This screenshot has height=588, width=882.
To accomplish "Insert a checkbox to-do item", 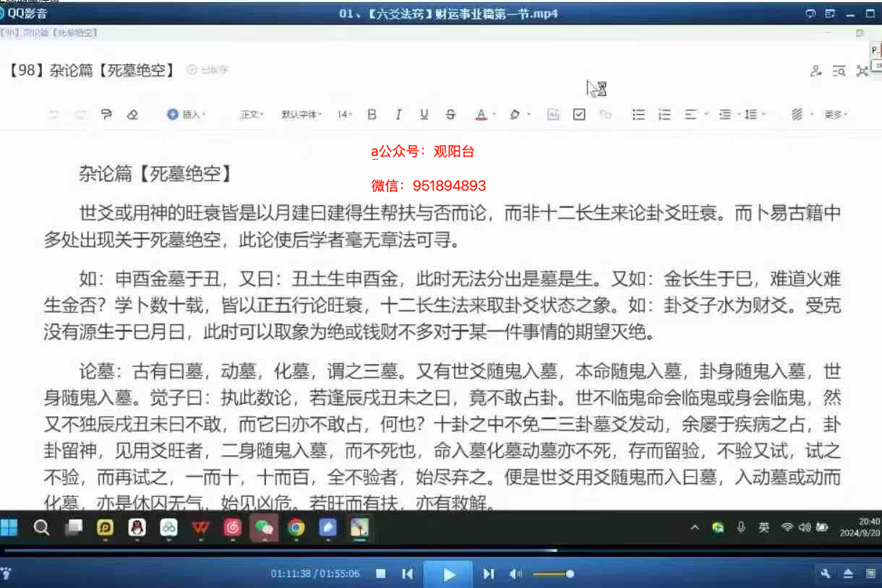I will click(579, 114).
